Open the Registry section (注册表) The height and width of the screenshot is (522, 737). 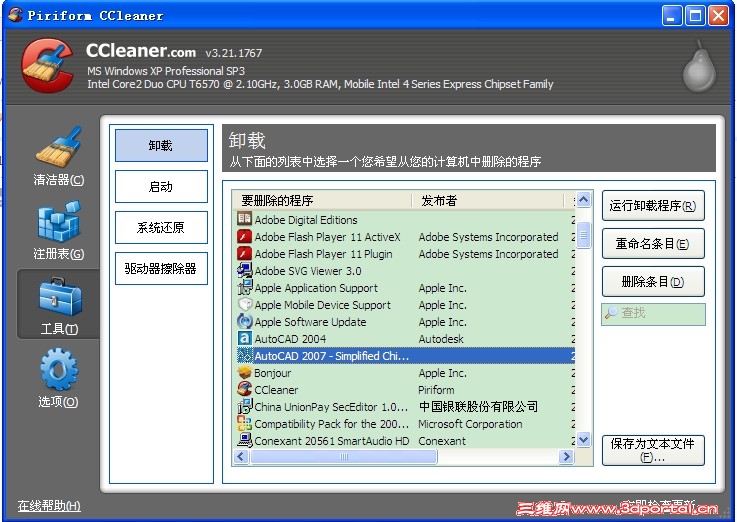pos(59,230)
